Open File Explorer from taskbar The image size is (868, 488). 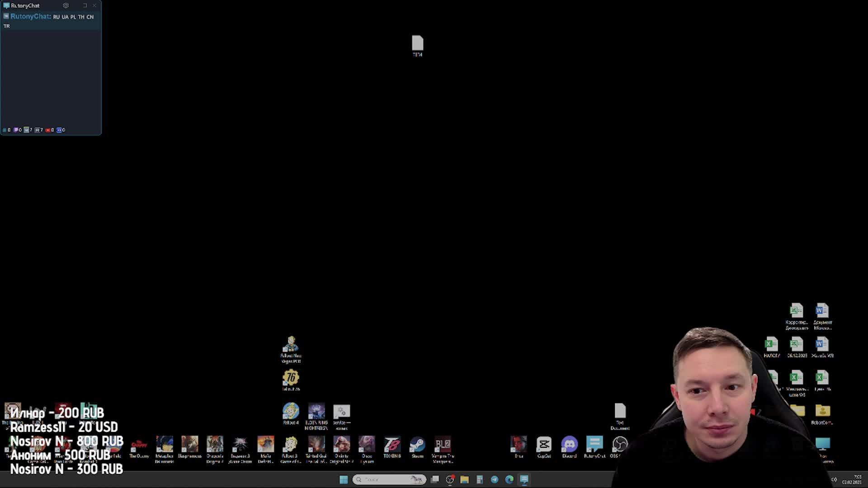click(x=464, y=479)
